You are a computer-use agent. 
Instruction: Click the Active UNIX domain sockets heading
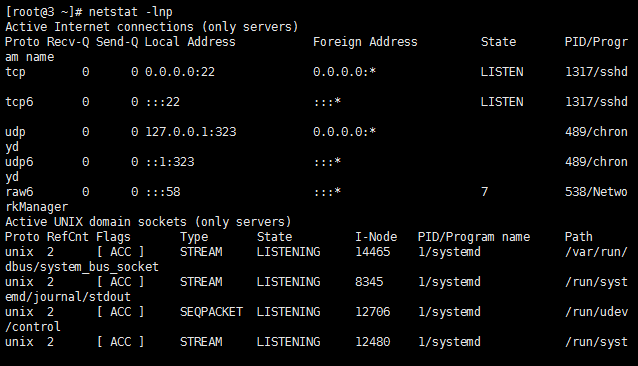(x=96, y=222)
